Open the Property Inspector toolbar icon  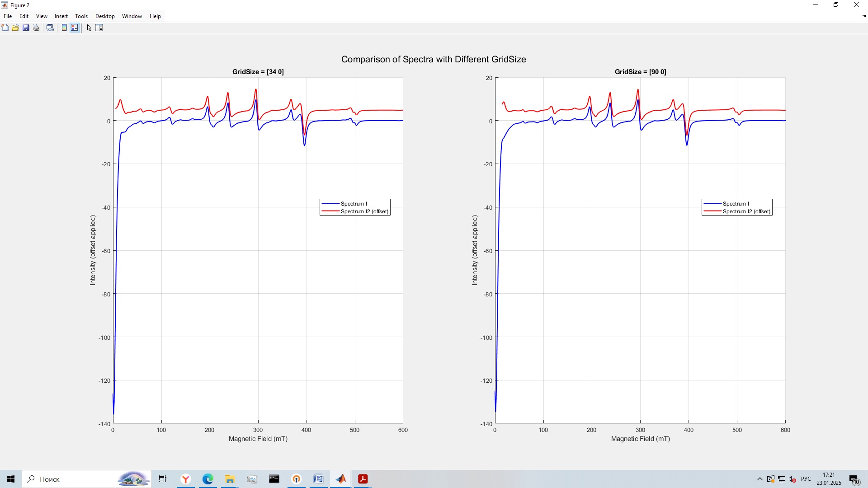click(99, 28)
